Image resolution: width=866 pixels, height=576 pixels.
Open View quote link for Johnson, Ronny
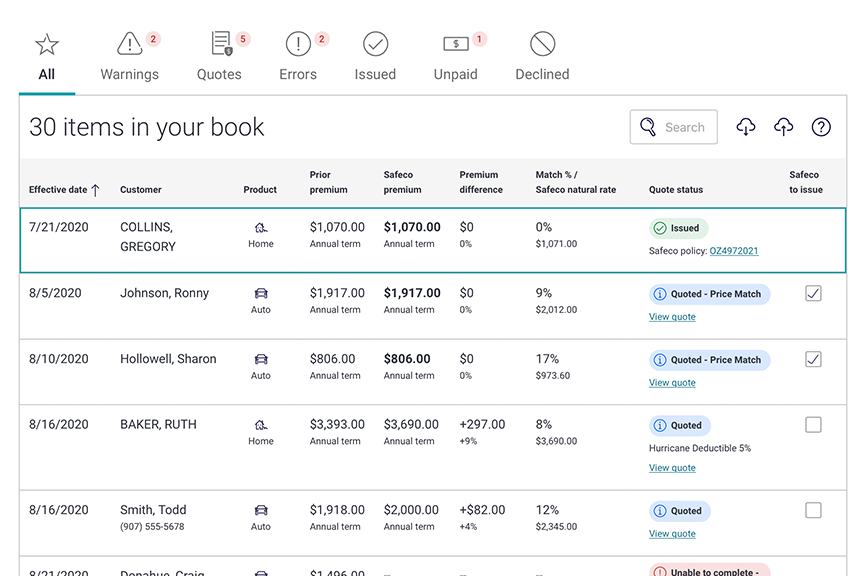click(672, 317)
